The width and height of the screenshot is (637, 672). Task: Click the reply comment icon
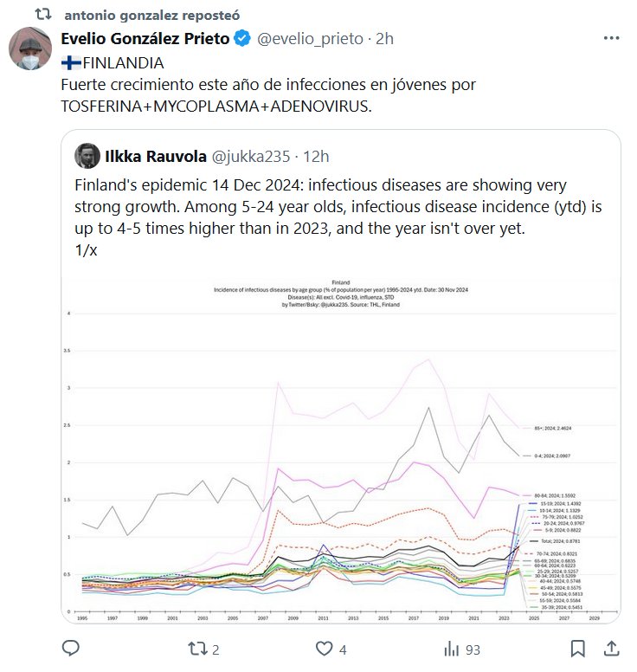72,649
